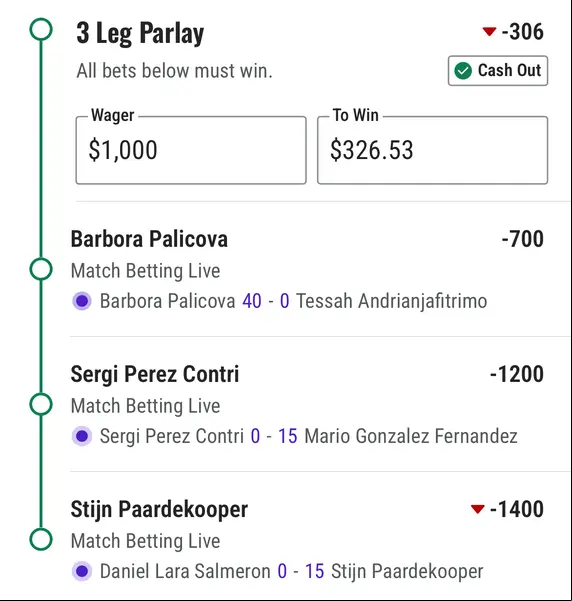This screenshot has width=572, height=601.
Task: Click the red down arrow beside -306 odds
Action: [489, 31]
